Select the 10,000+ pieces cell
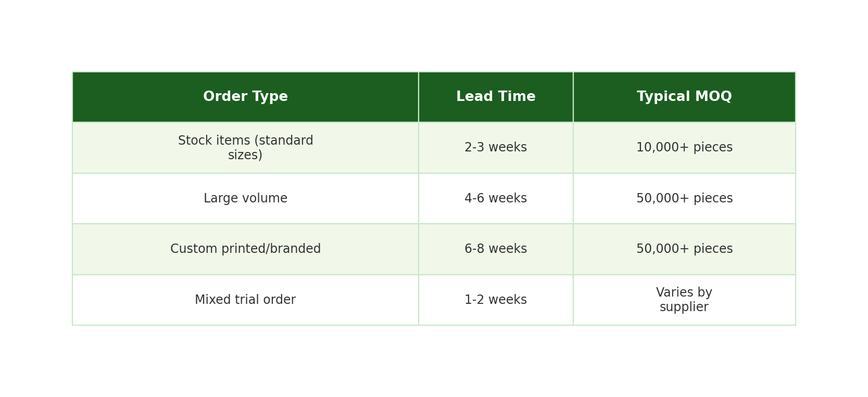The height and width of the screenshot is (397, 868). point(684,148)
